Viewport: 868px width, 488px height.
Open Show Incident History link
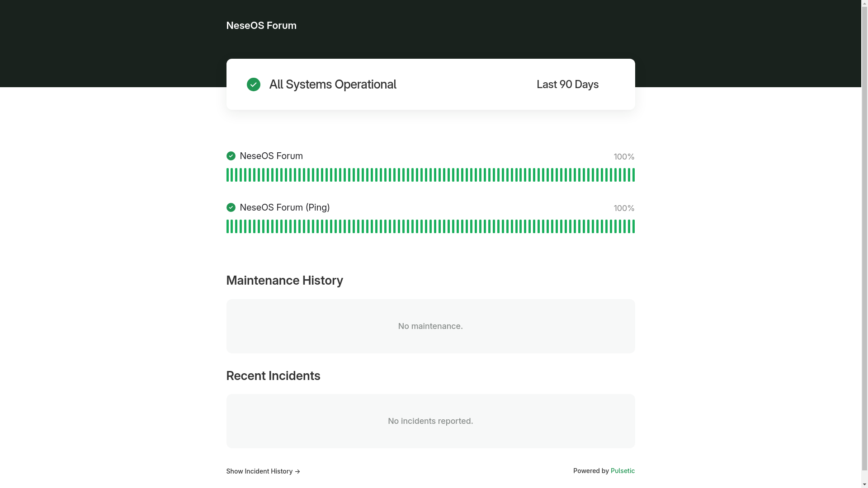(263, 471)
